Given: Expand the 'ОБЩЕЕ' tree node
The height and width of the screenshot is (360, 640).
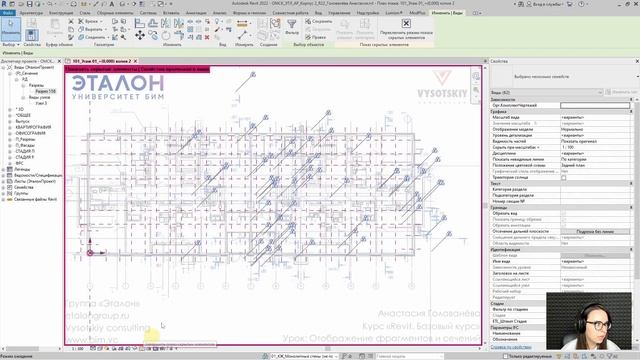Looking at the screenshot, I should coord(10,115).
